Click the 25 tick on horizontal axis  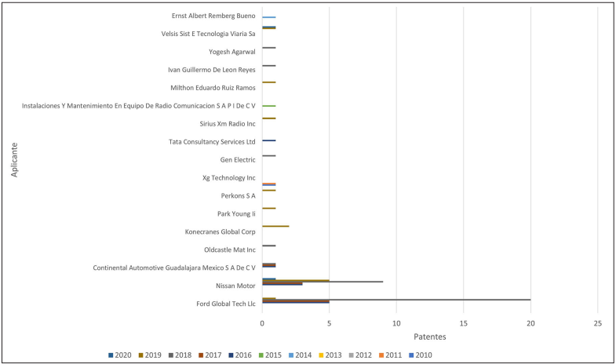(x=598, y=322)
